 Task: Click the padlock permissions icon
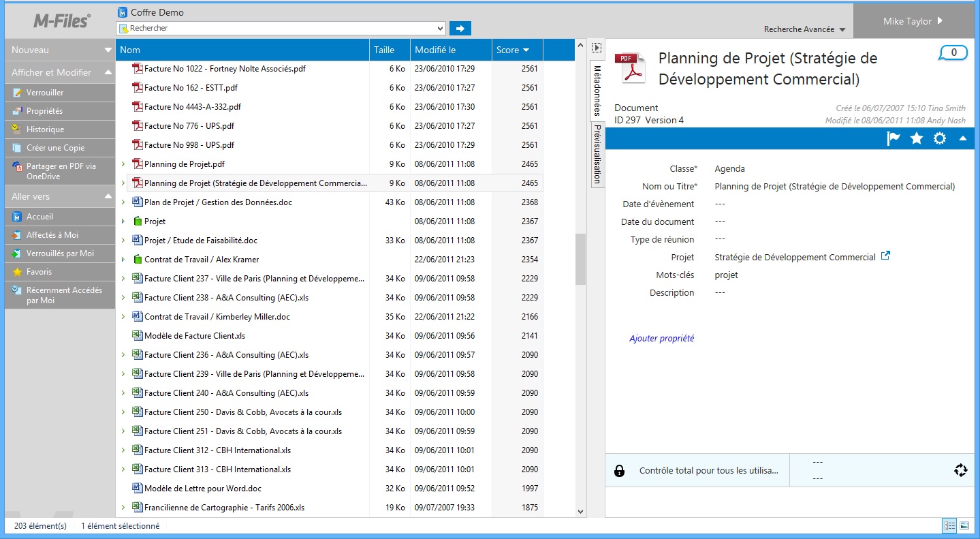coord(620,471)
